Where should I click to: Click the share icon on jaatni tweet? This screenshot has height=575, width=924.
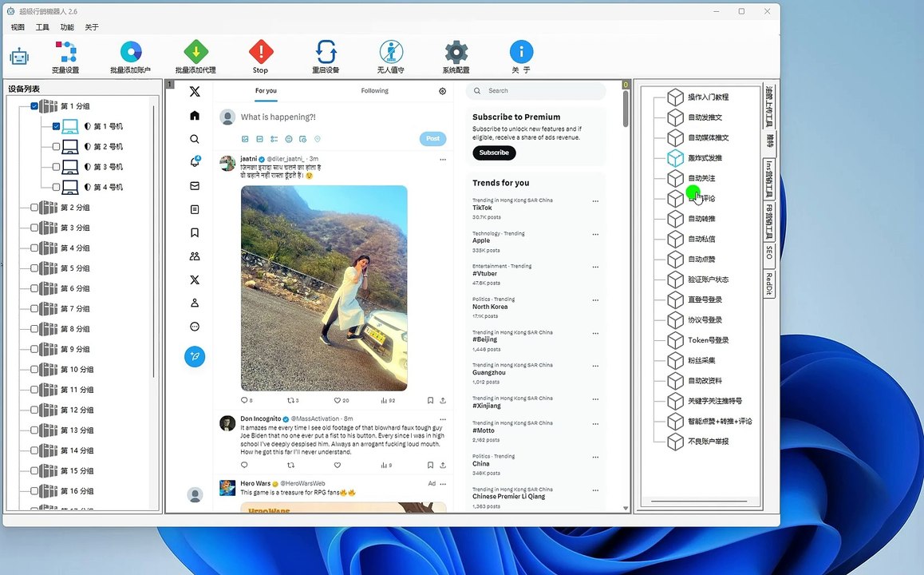(x=443, y=400)
